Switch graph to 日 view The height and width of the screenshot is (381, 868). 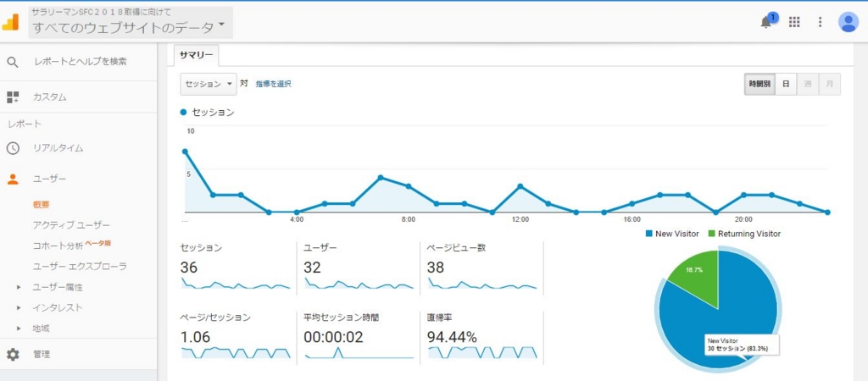[786, 84]
